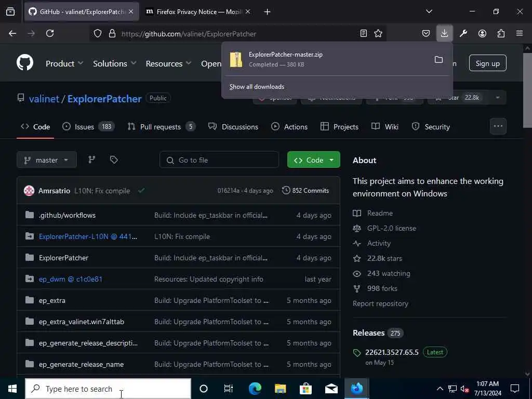
Task: Click the Sign up button
Action: pos(487,63)
